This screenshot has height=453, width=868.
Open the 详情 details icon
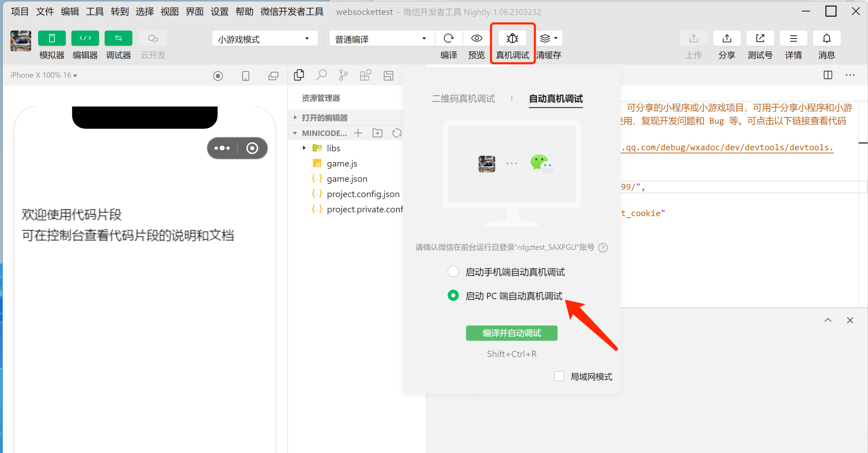coord(793,38)
